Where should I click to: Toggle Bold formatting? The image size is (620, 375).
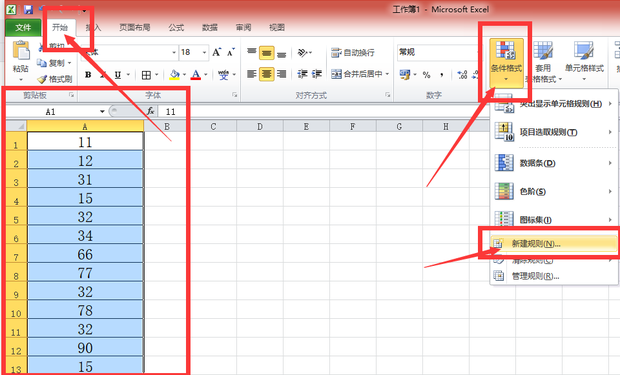tap(88, 75)
